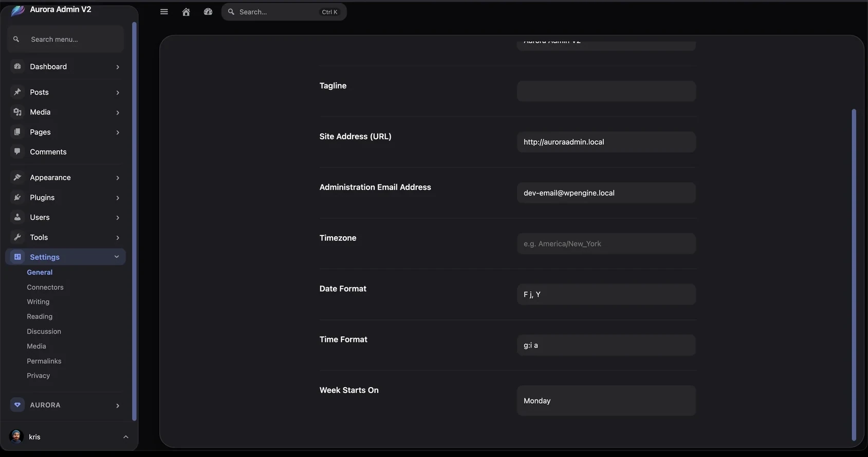
Task: Expand the Media menu chevron
Action: coord(118,112)
